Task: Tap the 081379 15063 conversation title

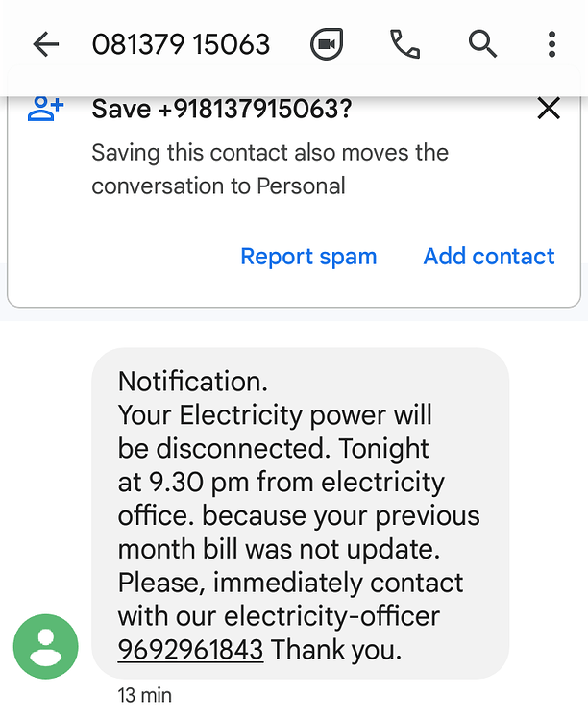Action: click(181, 44)
